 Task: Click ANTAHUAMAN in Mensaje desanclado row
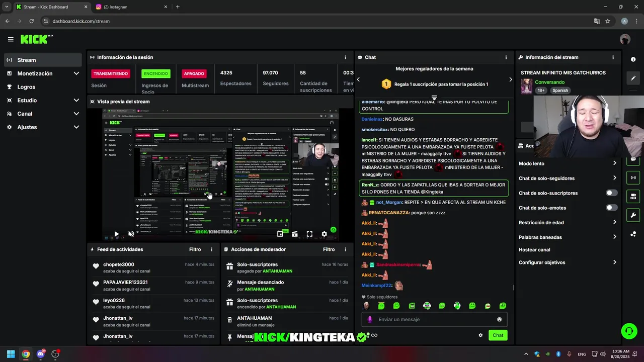tap(259, 289)
